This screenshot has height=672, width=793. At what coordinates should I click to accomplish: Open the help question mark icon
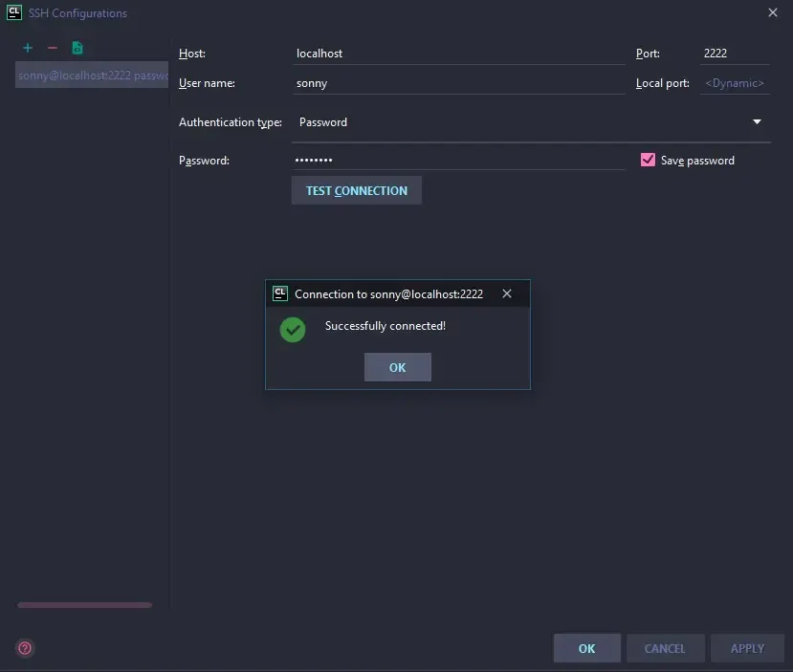(25, 648)
